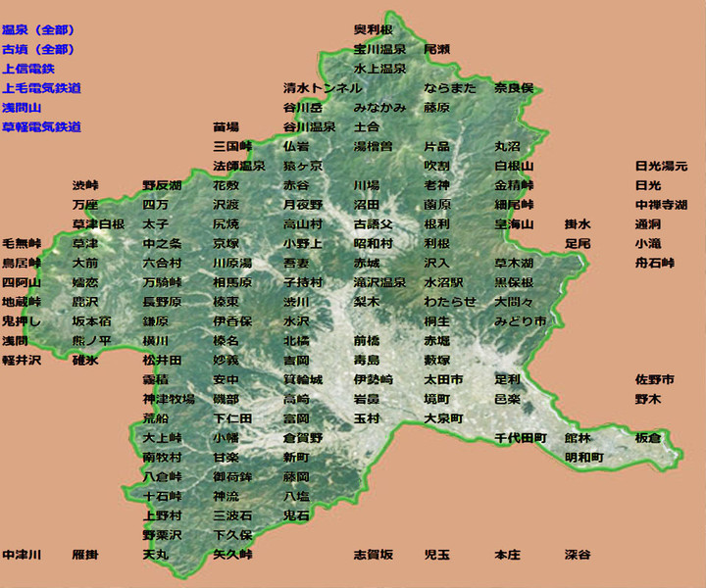Select the 中禅寺湖 label
The height and width of the screenshot is (588, 706).
(x=661, y=205)
